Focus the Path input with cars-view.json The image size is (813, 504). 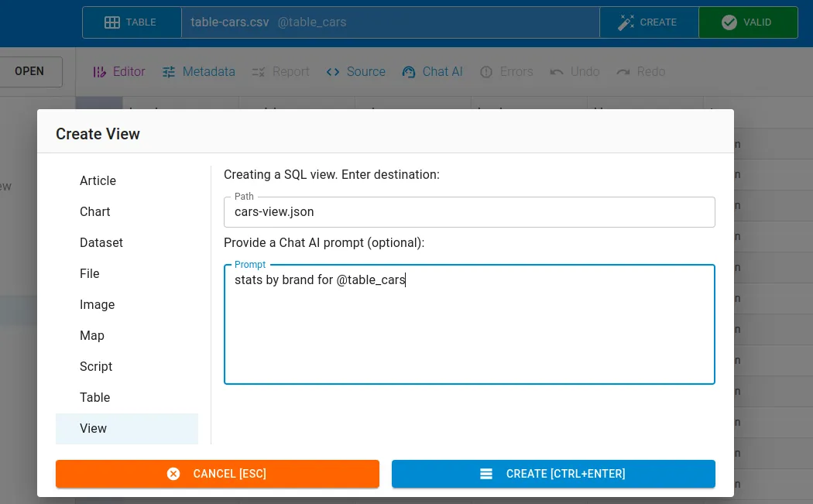(468, 211)
